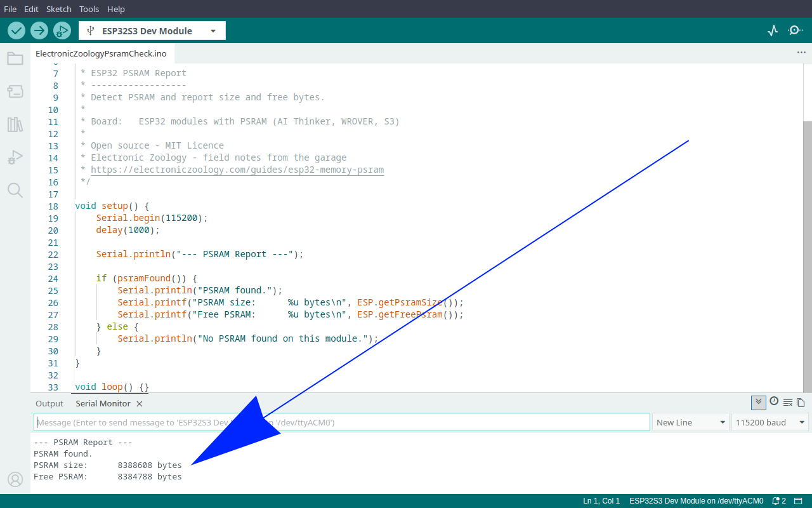Click the 'PSRAM found.' output line

[x=63, y=454]
